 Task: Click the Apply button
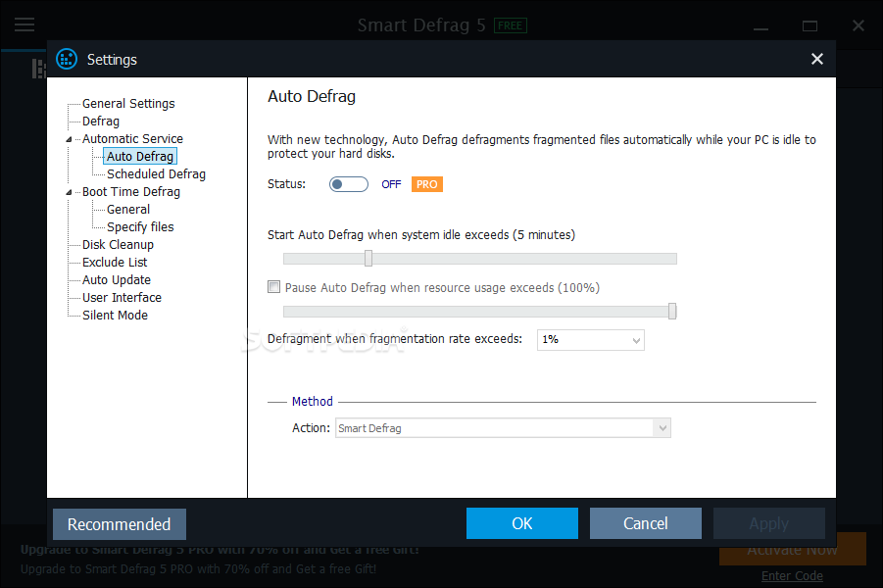[x=769, y=523]
